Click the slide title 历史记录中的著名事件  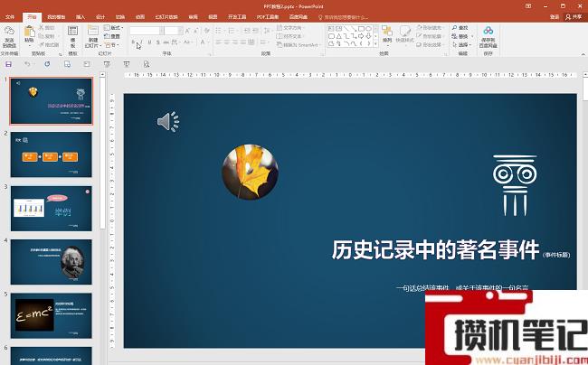[435, 249]
